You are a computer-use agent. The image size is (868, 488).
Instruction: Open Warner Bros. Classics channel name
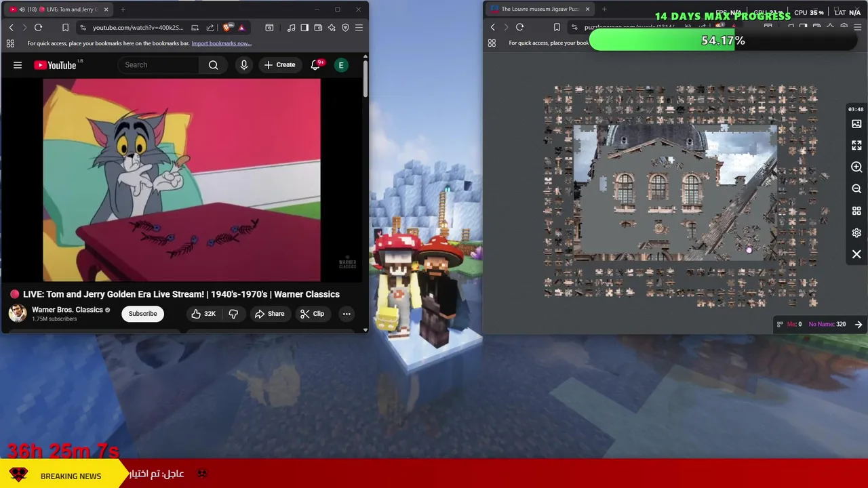click(67, 310)
